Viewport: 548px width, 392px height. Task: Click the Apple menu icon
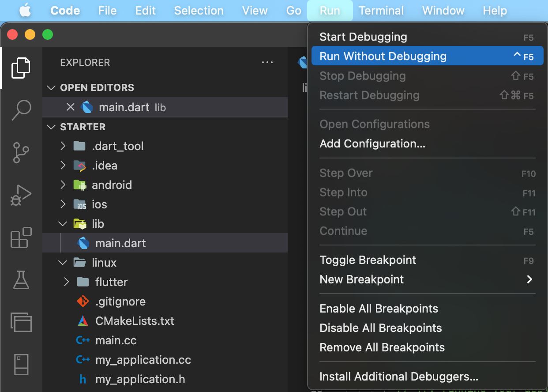(25, 11)
